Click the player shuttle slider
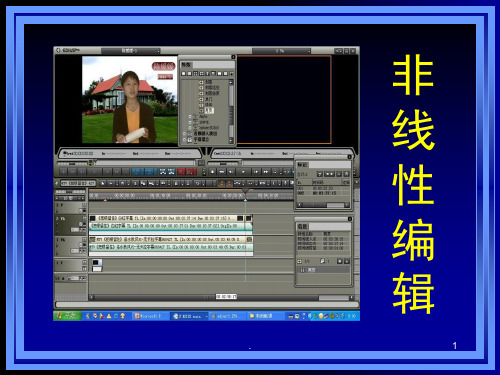Image resolution: width=500 pixels, height=375 pixels. click(x=72, y=163)
